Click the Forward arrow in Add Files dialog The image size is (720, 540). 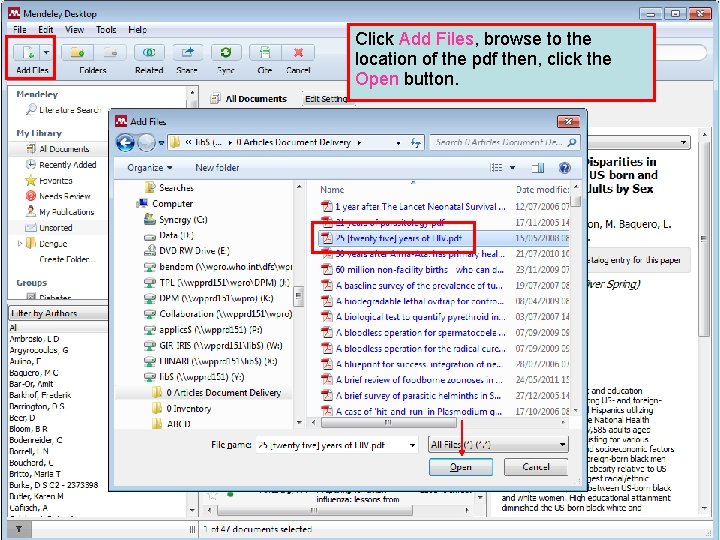point(146,143)
